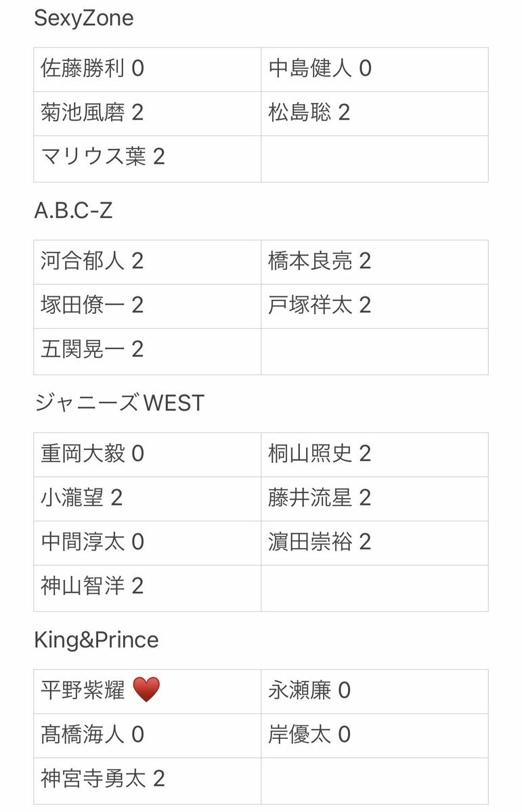Viewport: 522px width, 812px height.
Task: Tap the 橋本良亮 2 cell
Action: click(x=374, y=262)
